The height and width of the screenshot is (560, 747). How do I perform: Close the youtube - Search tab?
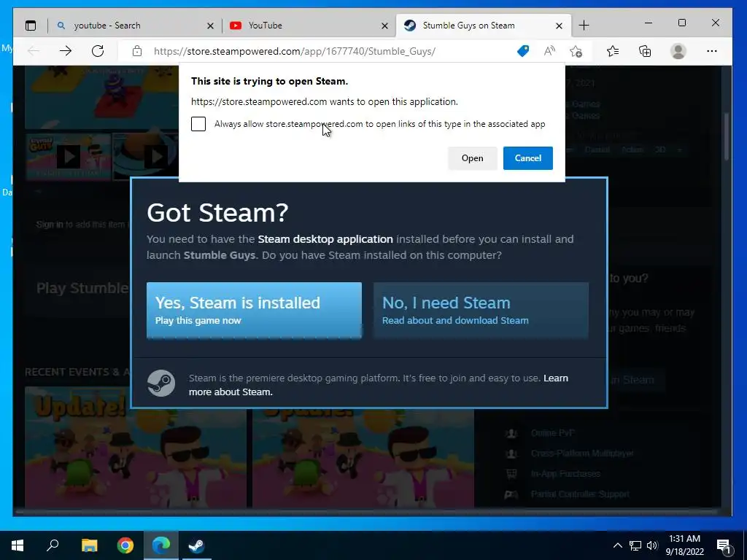(x=210, y=26)
